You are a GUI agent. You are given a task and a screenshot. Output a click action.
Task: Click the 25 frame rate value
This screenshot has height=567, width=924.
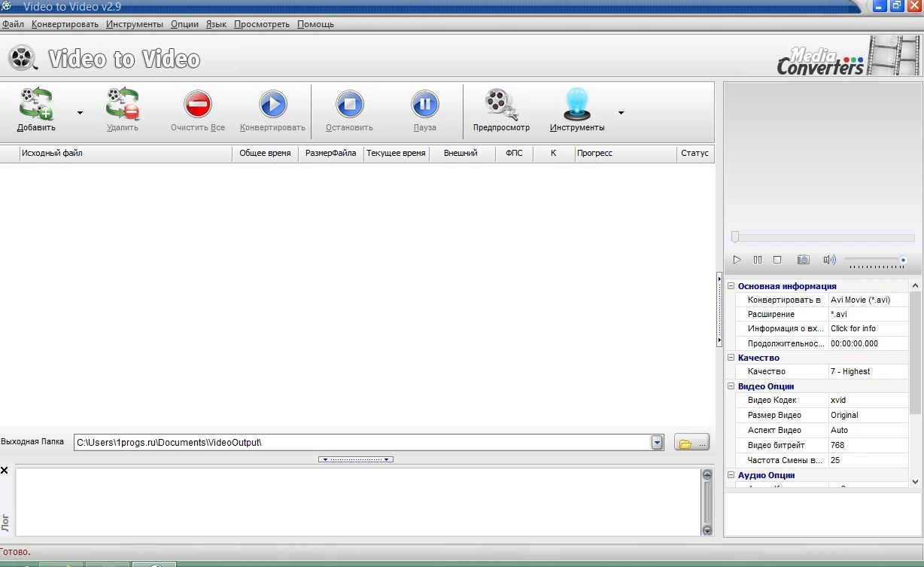coord(868,460)
